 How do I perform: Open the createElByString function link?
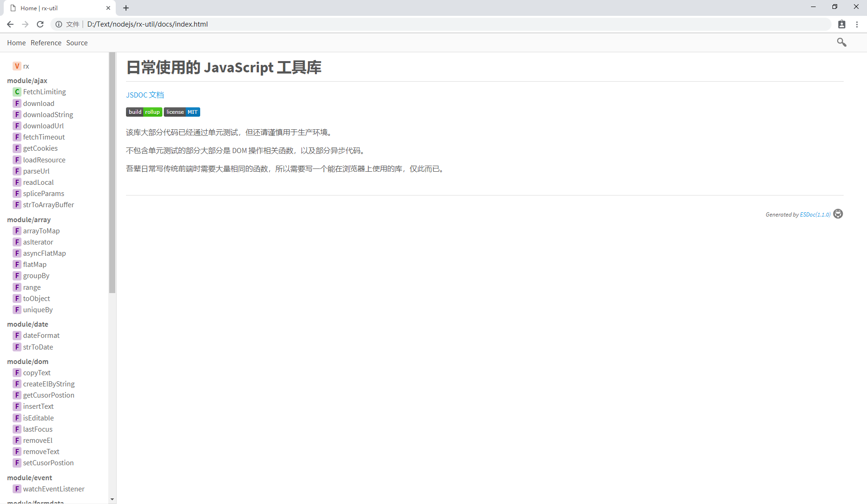pyautogui.click(x=49, y=384)
